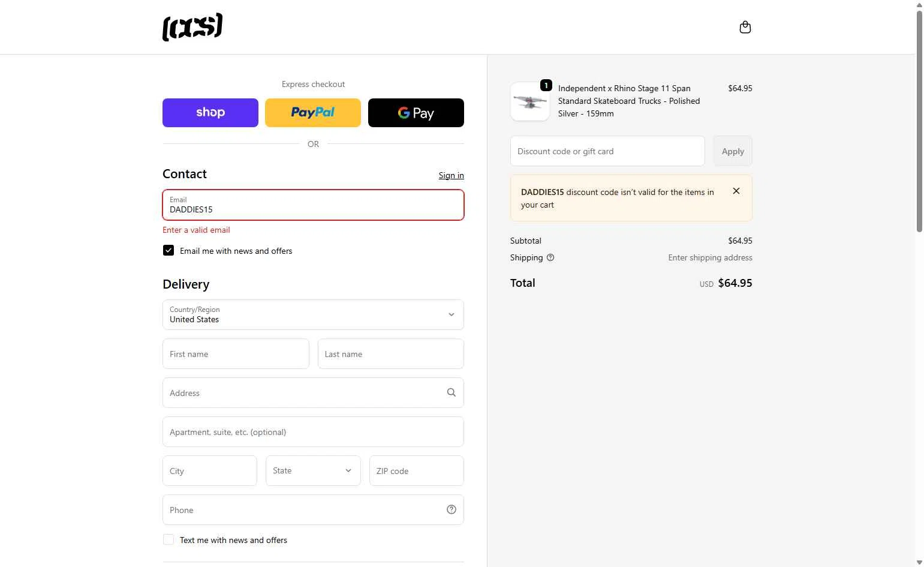Screen dimensions: 924x567
Task: Click the scrollbar down arrow
Action: coord(919,562)
